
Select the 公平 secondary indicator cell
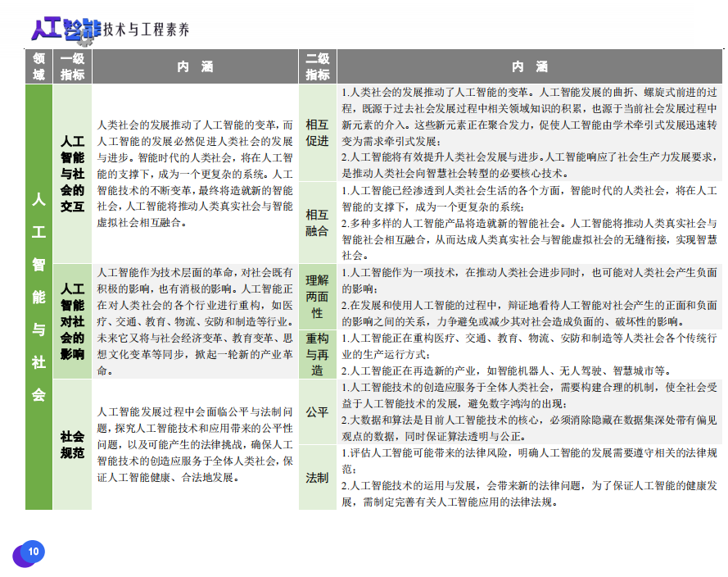[317, 411]
